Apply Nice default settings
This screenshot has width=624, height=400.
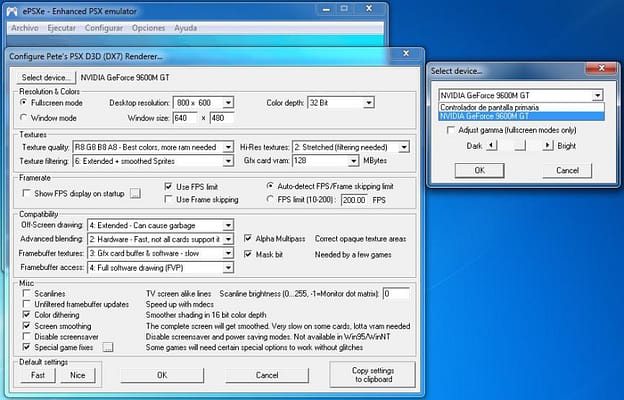click(78, 375)
